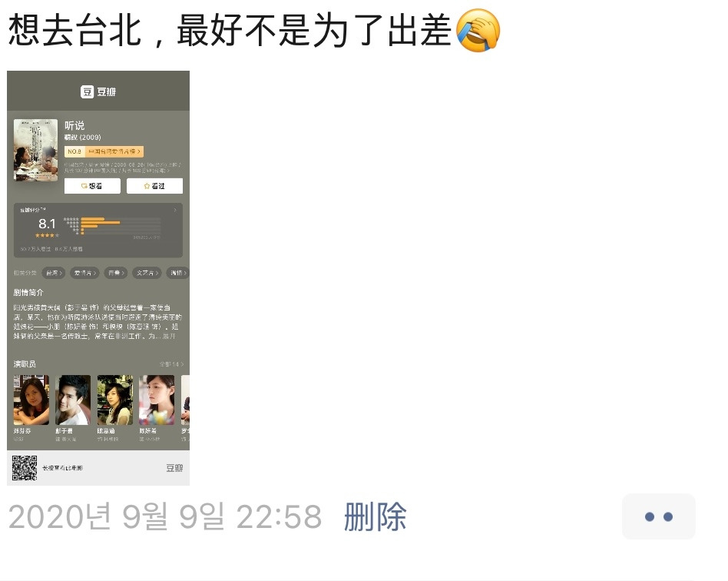Select the 文艺片 category tag

coord(147,273)
